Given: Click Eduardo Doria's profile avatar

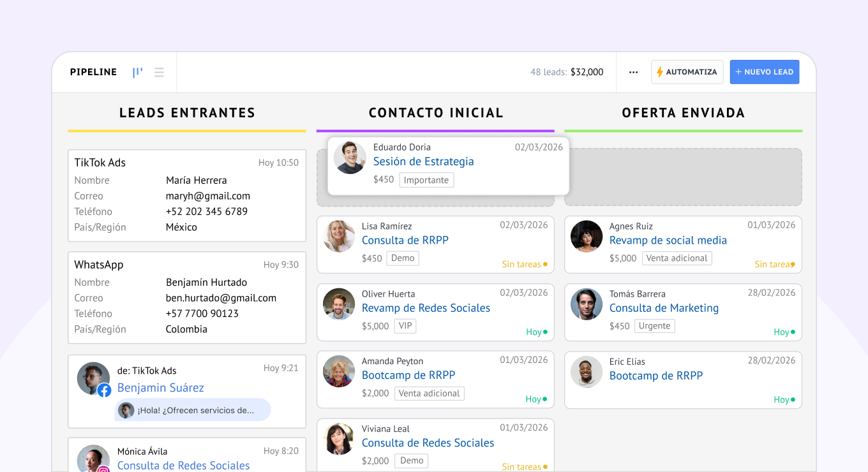Looking at the screenshot, I should (x=350, y=158).
